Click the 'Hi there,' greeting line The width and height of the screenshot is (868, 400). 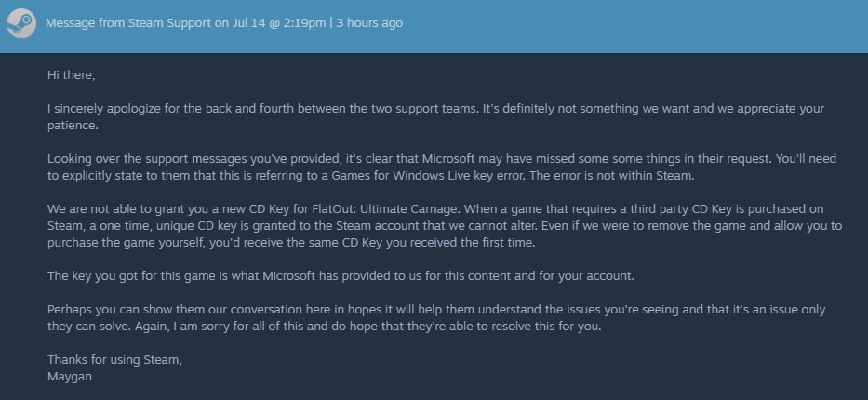point(72,74)
